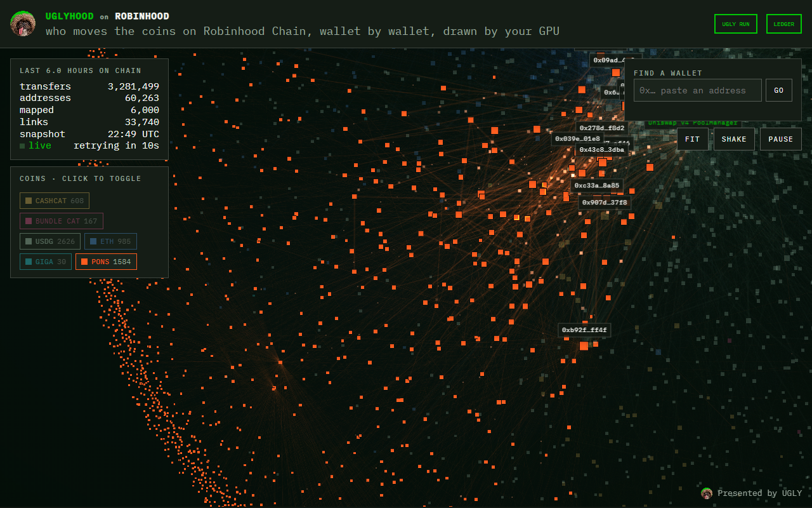The image size is (812, 508).
Task: Pause the graph animation
Action: tap(781, 139)
